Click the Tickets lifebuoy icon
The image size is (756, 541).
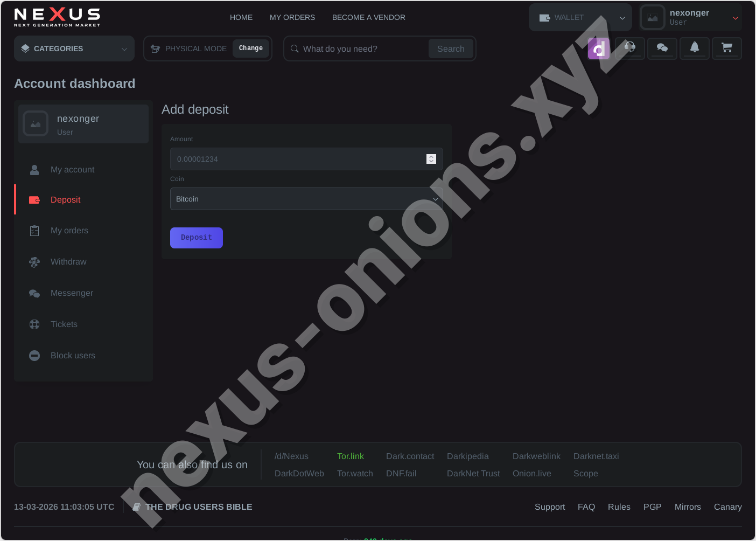(x=34, y=324)
